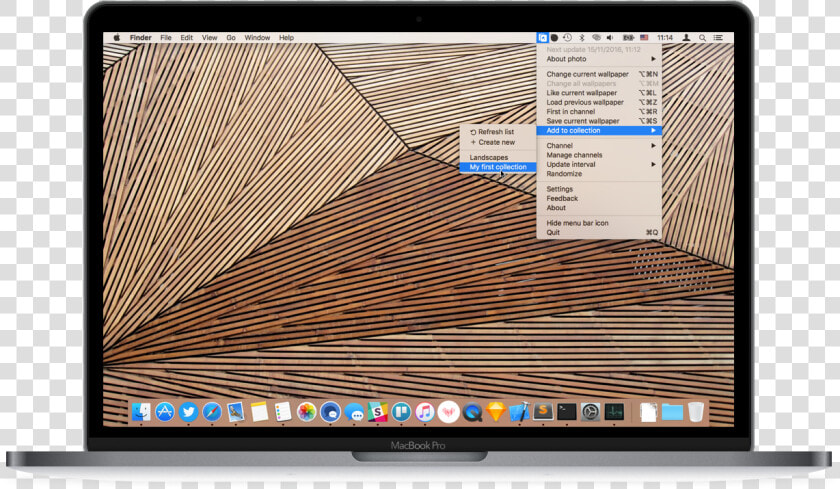Open Time Machine menu bar icon
Viewport: 840px width, 489px height.
pyautogui.click(x=567, y=37)
